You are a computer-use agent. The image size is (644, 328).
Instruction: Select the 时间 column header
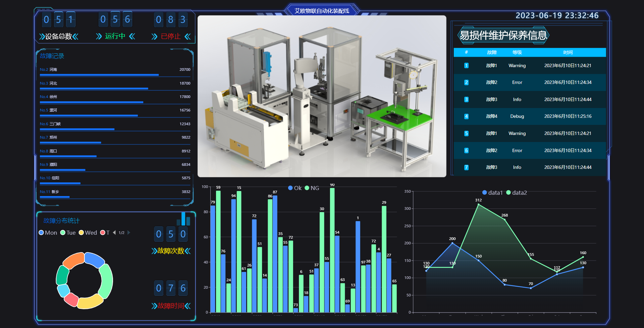[x=568, y=52]
